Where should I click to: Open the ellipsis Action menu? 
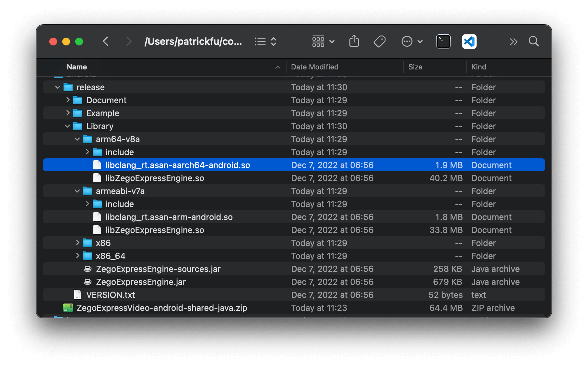pyautogui.click(x=412, y=42)
